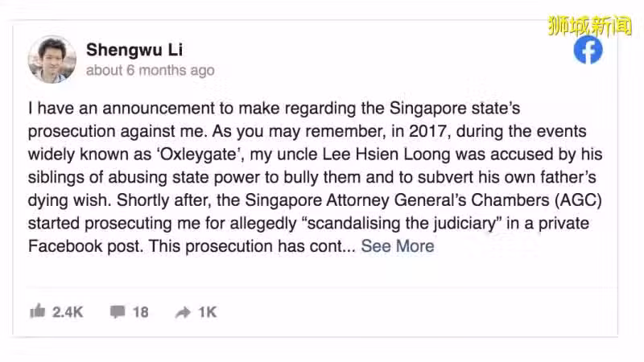The width and height of the screenshot is (644, 362).
Task: Open Shengwu Li's profile picture
Action: click(x=52, y=60)
